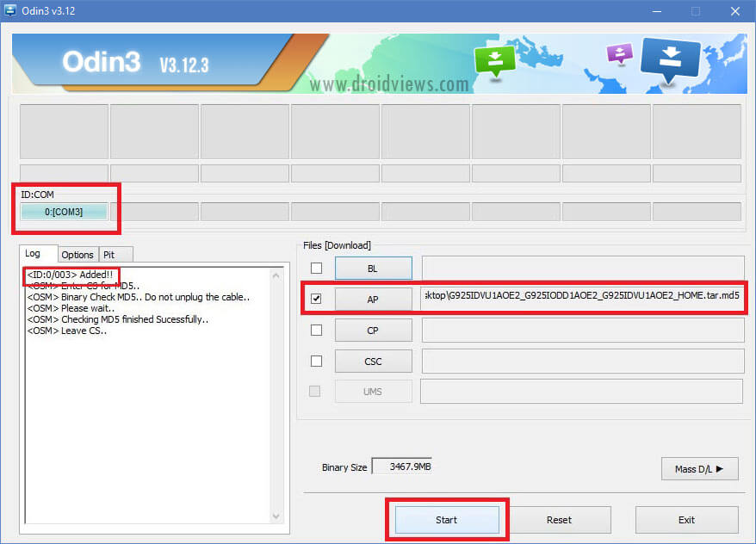756x544 pixels.
Task: Close the Odin3 v3.12 window
Action: tap(735, 11)
